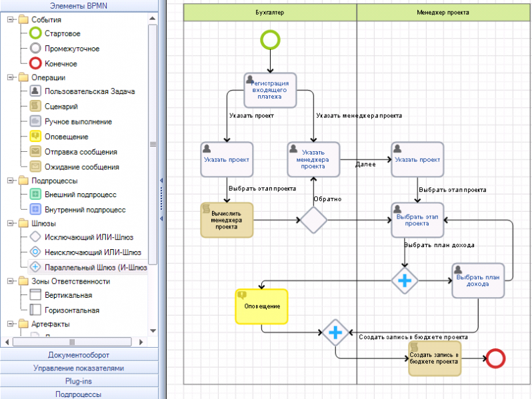The image size is (532, 399).
Task: Click the Элементы BPMN panel header
Action: (79, 5)
